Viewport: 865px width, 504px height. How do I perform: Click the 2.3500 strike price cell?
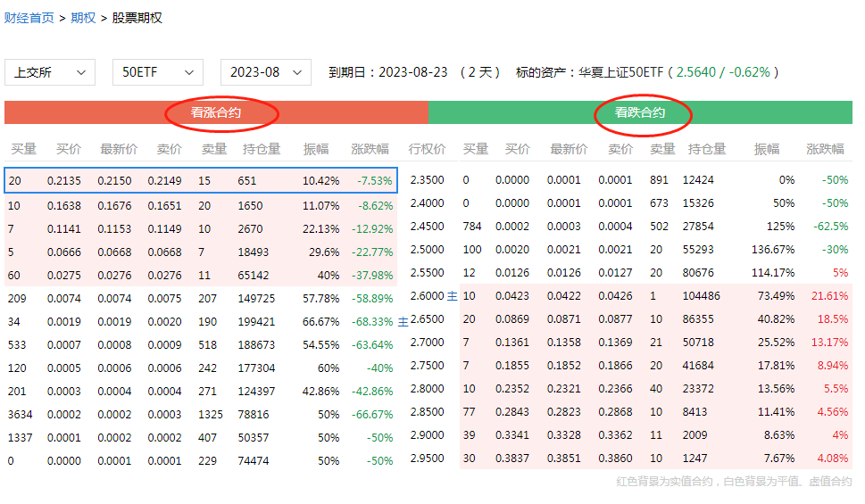click(x=427, y=181)
